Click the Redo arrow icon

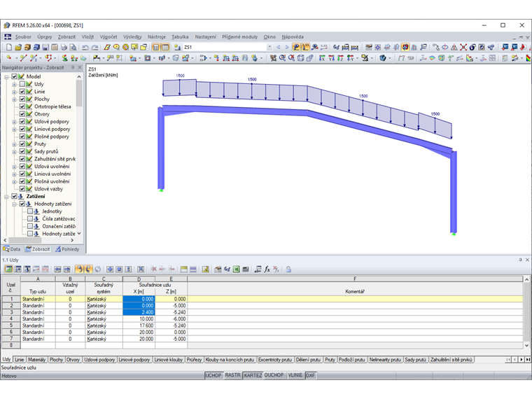(95, 47)
